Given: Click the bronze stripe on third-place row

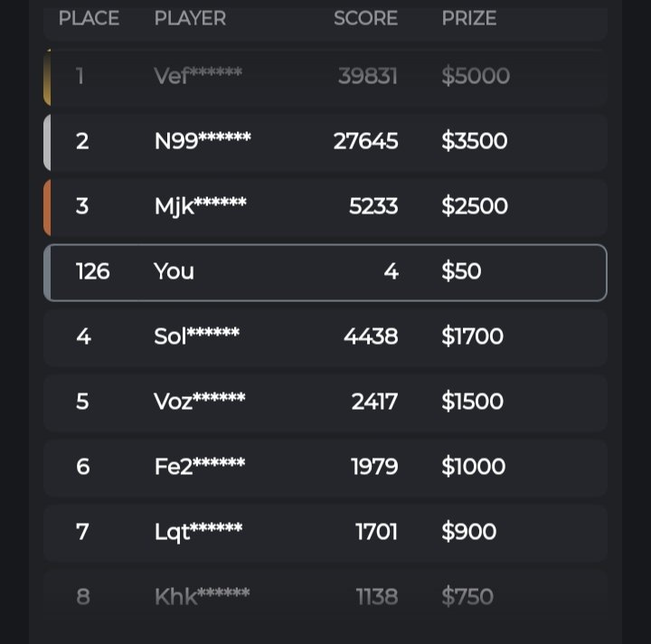Looking at the screenshot, I should 47,207.
